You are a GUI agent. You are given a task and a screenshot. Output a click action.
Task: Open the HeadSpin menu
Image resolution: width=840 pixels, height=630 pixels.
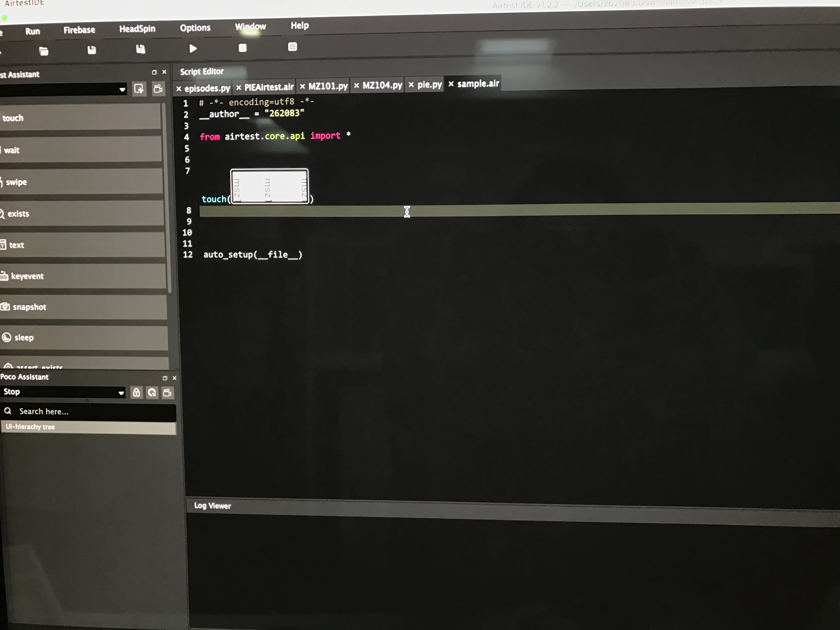137,29
